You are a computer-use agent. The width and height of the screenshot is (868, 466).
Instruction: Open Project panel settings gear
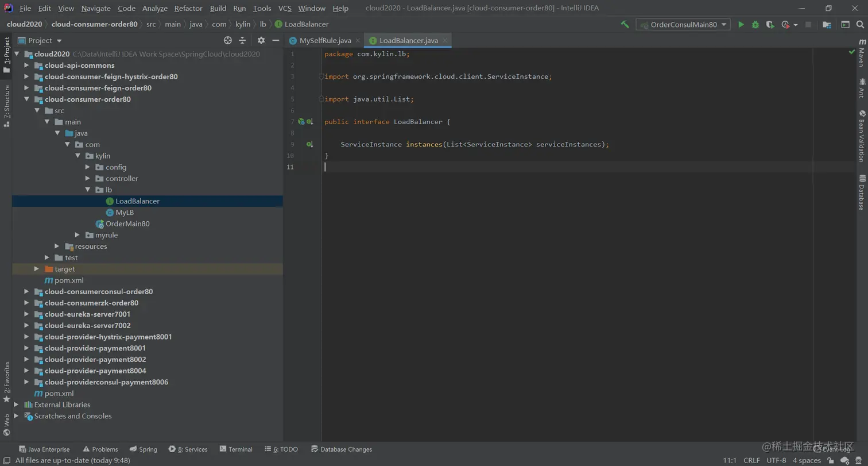click(261, 40)
